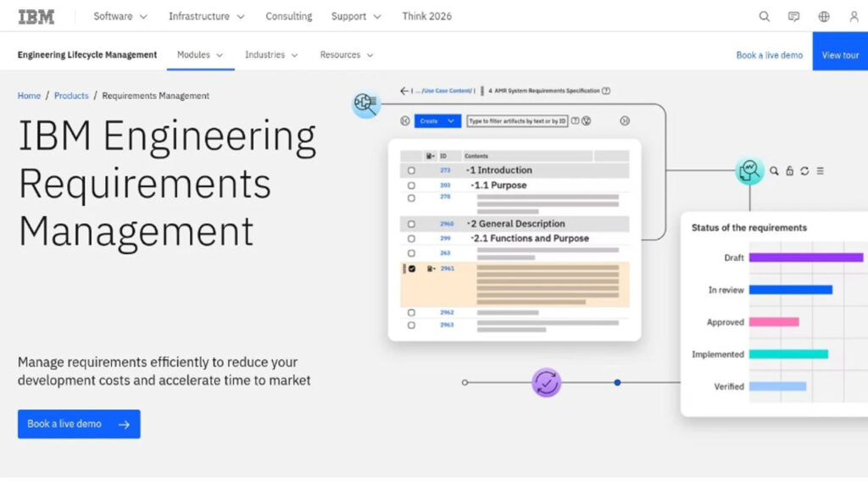Click the blue filled dot on the timeline
Image resolution: width=868 pixels, height=488 pixels.
(x=617, y=382)
